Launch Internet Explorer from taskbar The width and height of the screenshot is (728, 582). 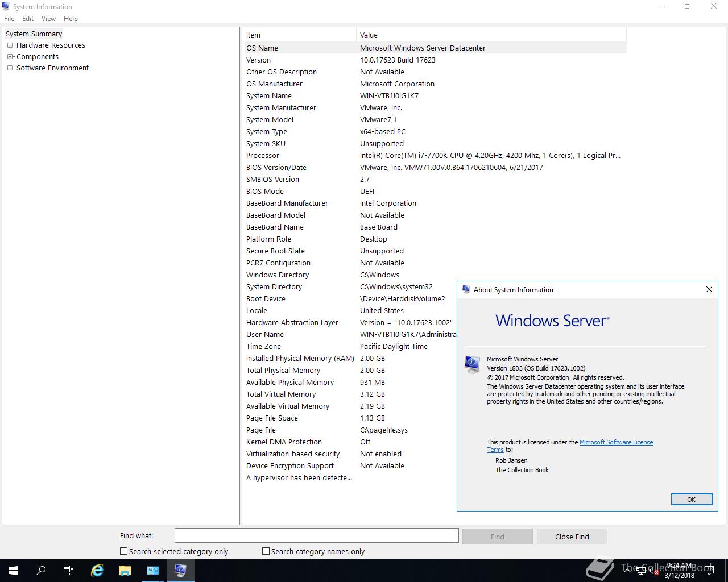pyautogui.click(x=97, y=571)
